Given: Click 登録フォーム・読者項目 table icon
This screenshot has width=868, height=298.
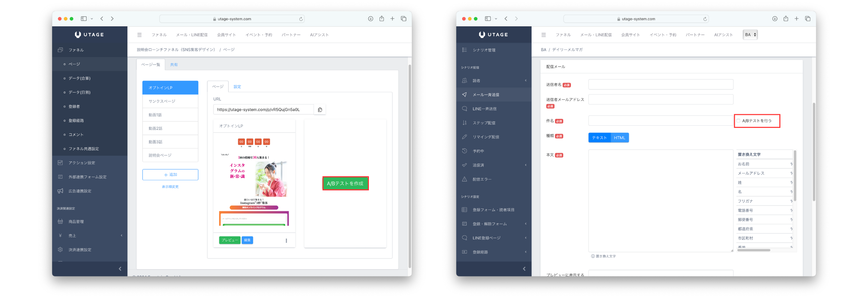Looking at the screenshot, I should click(464, 210).
